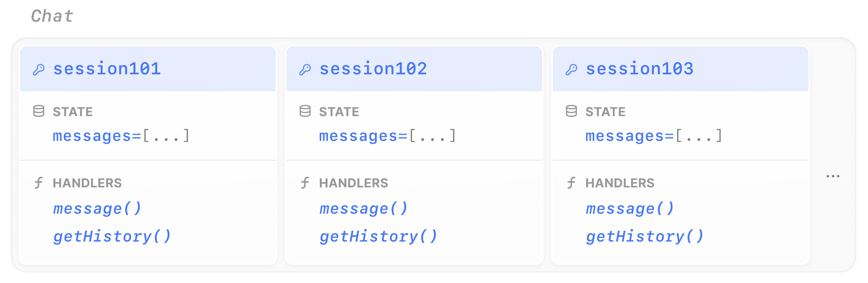Click the database icon in session102 STATE
The image size is (868, 283).
pos(305,111)
